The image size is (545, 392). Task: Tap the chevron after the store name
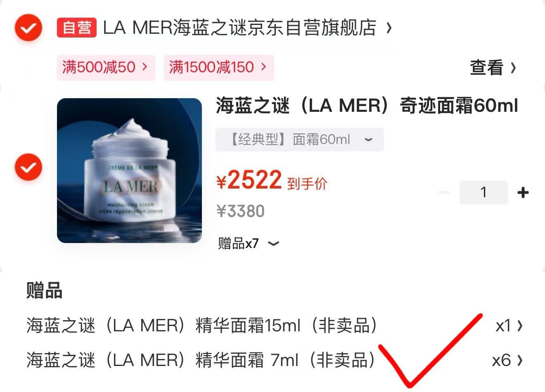(389, 28)
